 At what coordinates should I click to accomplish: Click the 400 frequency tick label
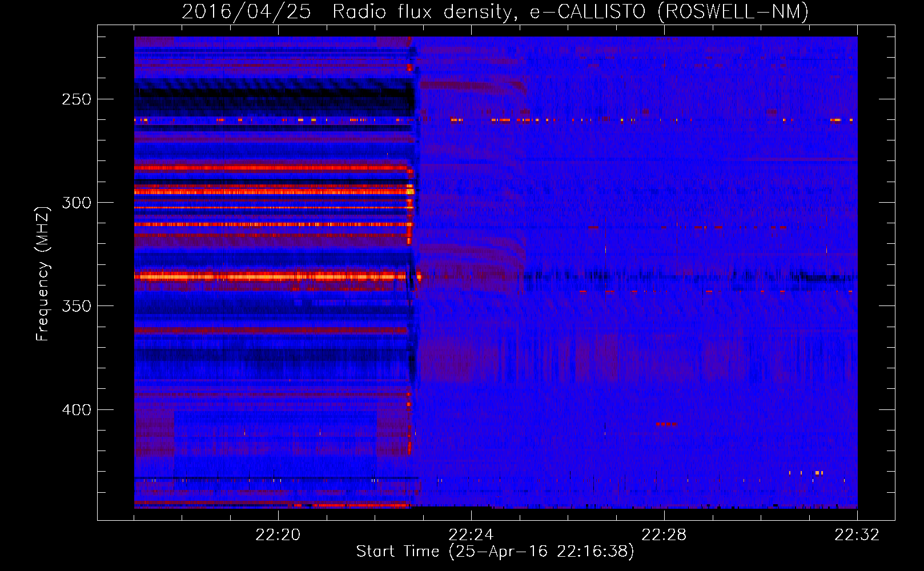click(77, 410)
